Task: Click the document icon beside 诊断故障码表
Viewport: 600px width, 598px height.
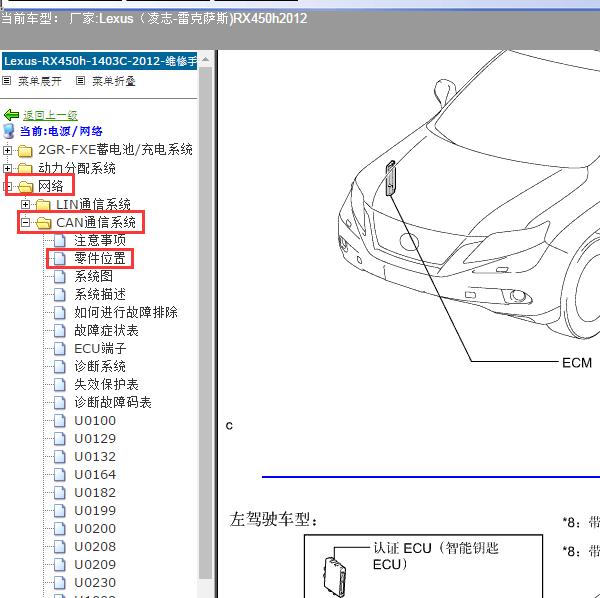Action: tap(60, 402)
